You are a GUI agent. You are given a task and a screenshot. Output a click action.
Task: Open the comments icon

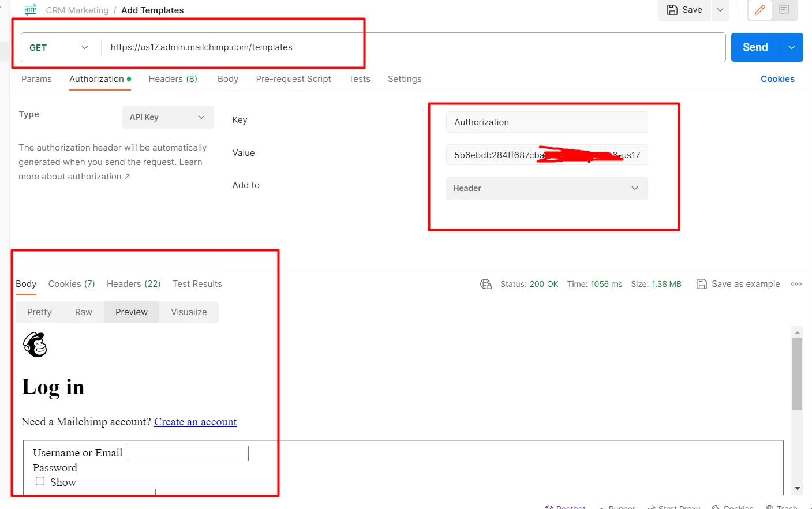[x=784, y=10]
